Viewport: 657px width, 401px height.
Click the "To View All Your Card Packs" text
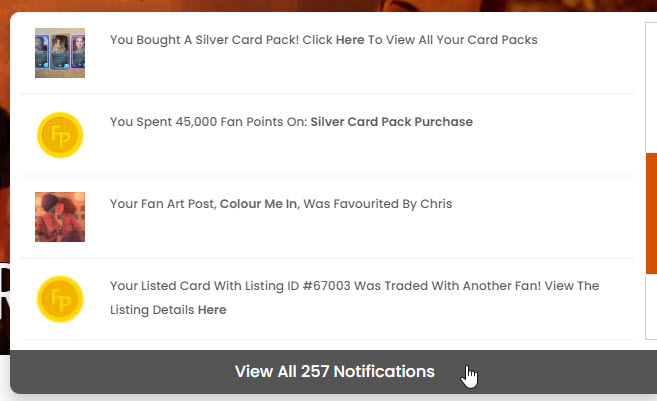click(x=453, y=40)
